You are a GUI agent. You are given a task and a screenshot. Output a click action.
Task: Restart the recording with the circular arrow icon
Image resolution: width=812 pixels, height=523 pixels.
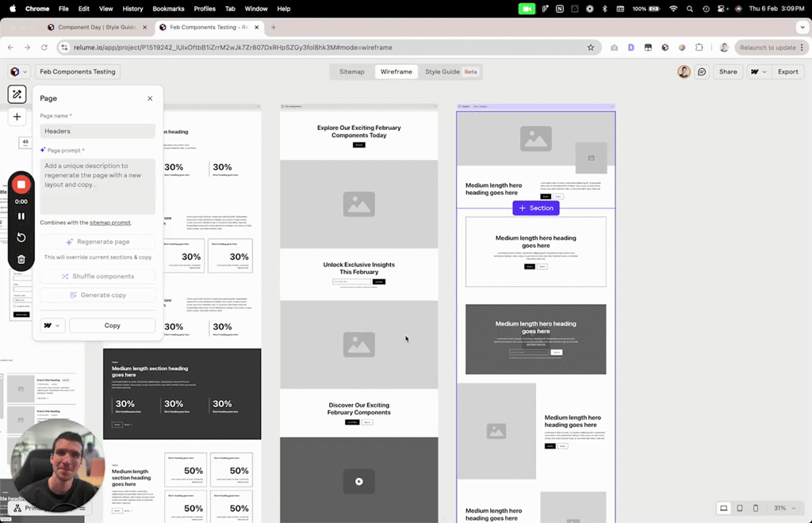[x=21, y=238]
